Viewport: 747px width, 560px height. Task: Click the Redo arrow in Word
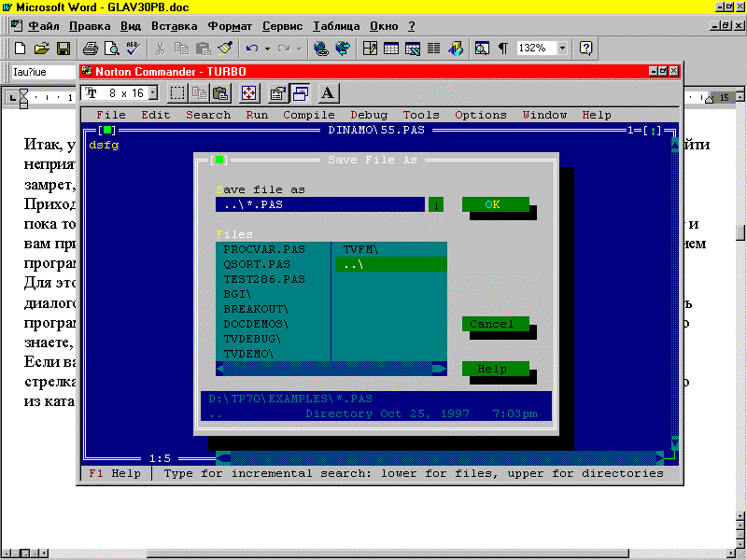coord(284,49)
